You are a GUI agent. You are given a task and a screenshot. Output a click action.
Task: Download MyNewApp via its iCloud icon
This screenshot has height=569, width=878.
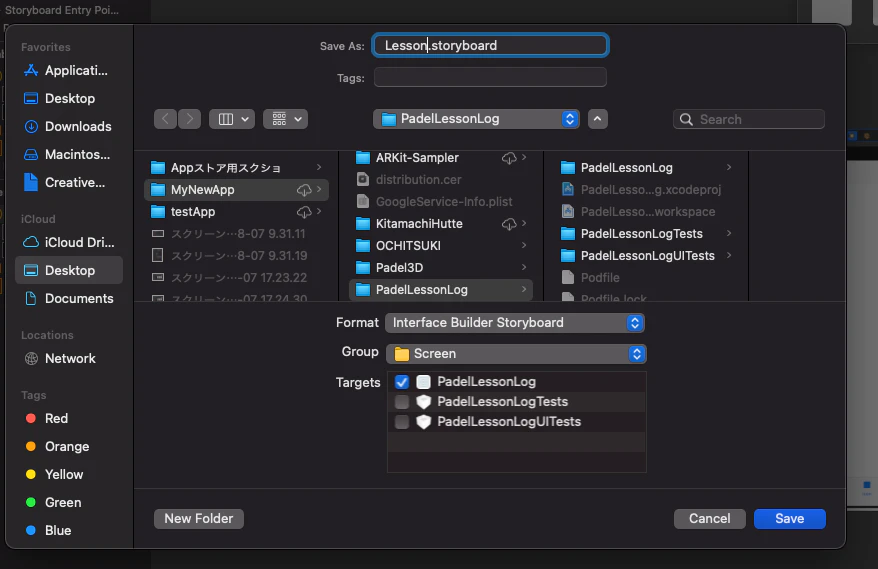click(x=304, y=190)
